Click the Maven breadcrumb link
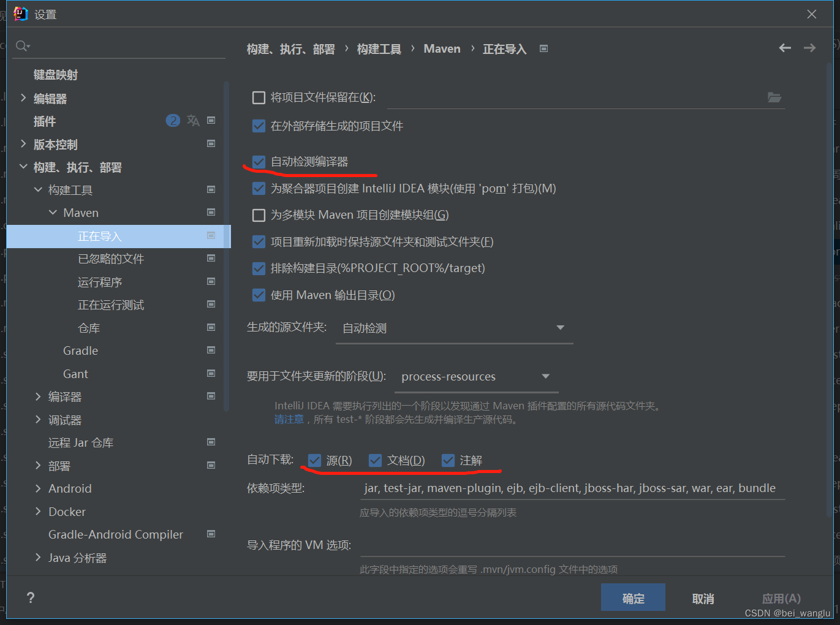Screen dimensions: 840x625 [442, 48]
